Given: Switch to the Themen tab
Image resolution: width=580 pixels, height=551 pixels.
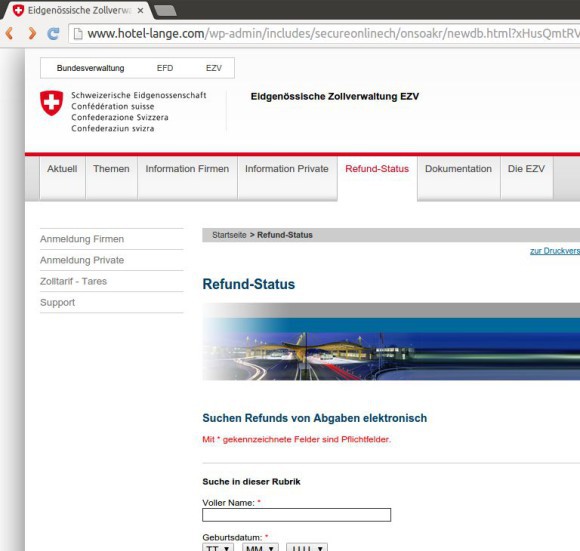Looking at the screenshot, I should click(111, 178).
